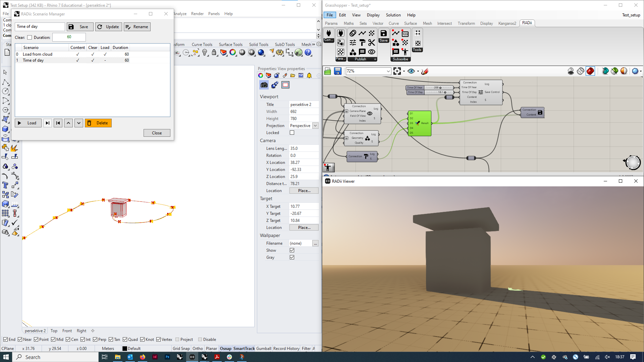644x362 pixels.
Task: Click the RADii Connection plug icon
Action: (x=329, y=33)
